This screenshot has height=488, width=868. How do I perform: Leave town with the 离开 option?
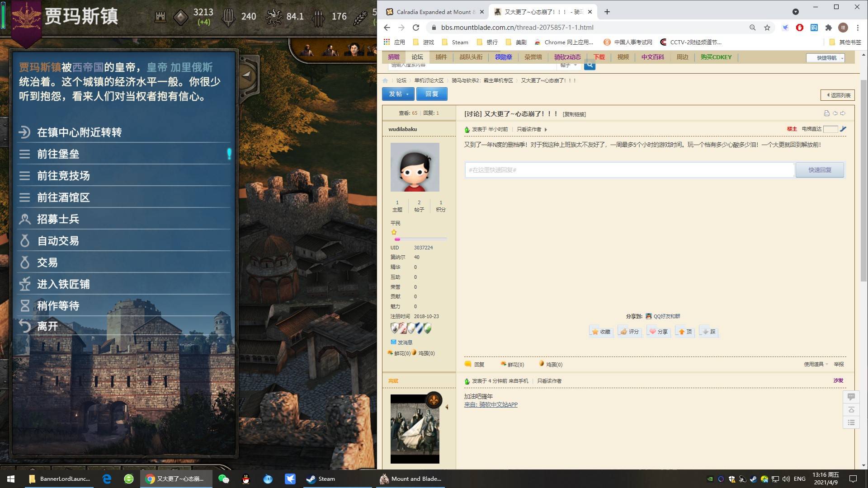coord(123,326)
